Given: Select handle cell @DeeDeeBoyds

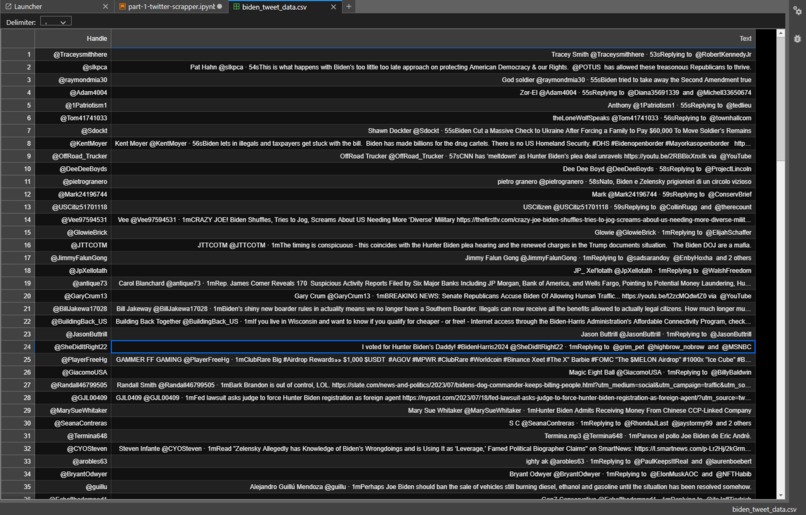Looking at the screenshot, I should point(73,169).
